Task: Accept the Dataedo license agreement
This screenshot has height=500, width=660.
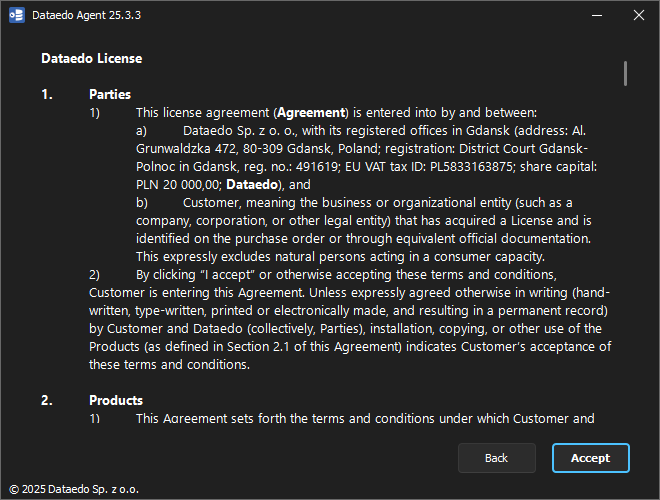Action: coord(591,458)
